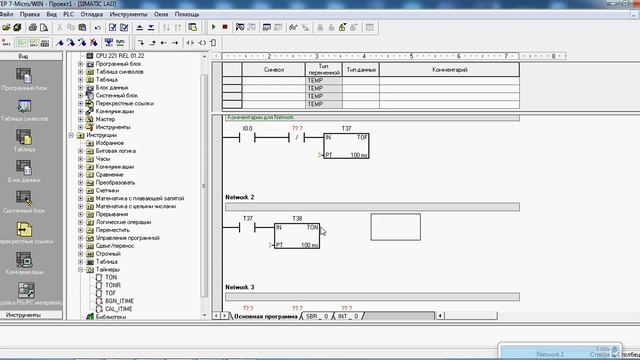
Task: Select the CPU 221 REL 01.22 node
Action: pos(120,56)
